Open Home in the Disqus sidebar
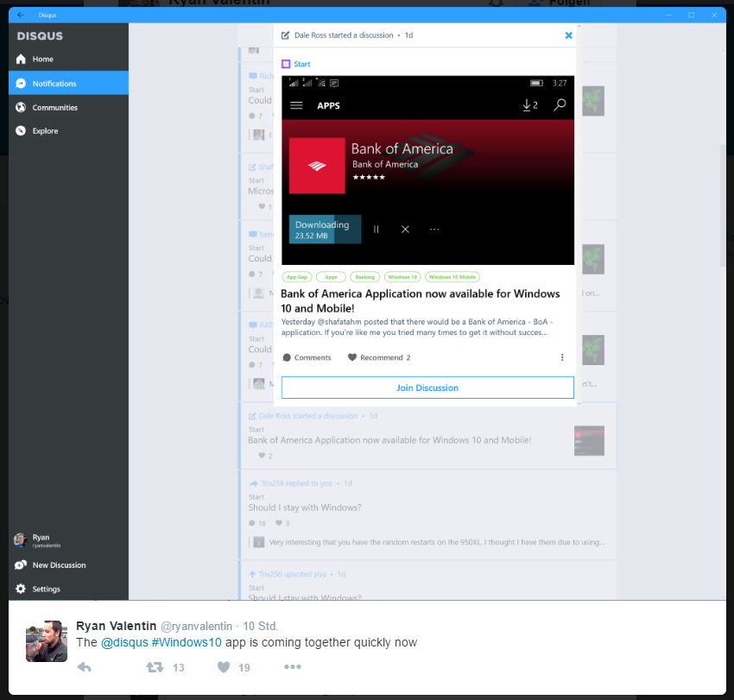Screen dimensions: 734x700 [x=68, y=59]
